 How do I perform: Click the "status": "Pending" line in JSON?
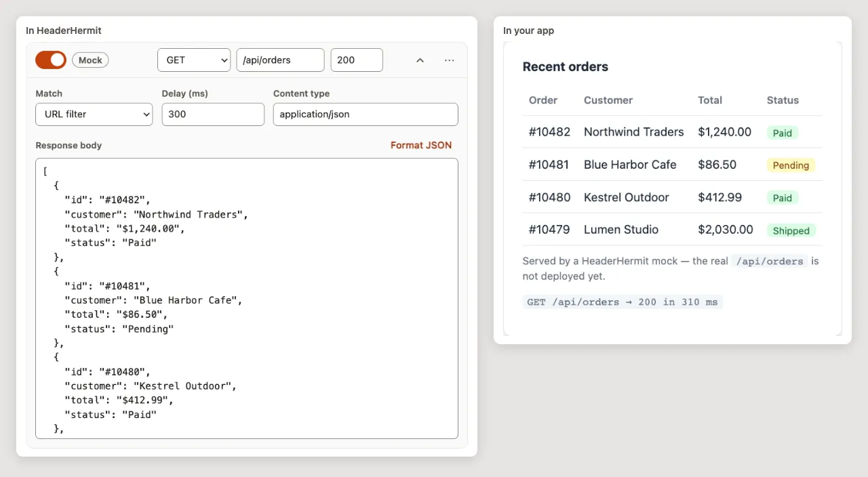click(119, 329)
